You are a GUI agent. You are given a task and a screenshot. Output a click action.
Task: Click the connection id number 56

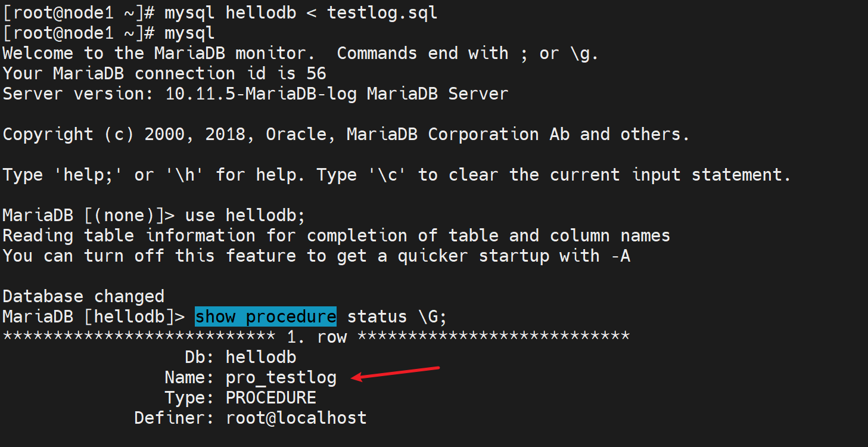tap(316, 73)
